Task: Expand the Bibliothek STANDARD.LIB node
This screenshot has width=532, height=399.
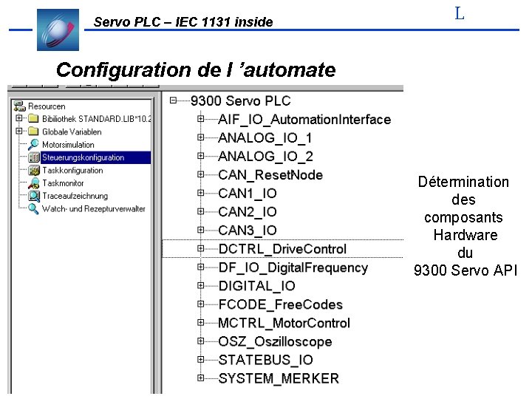Action: (19, 118)
